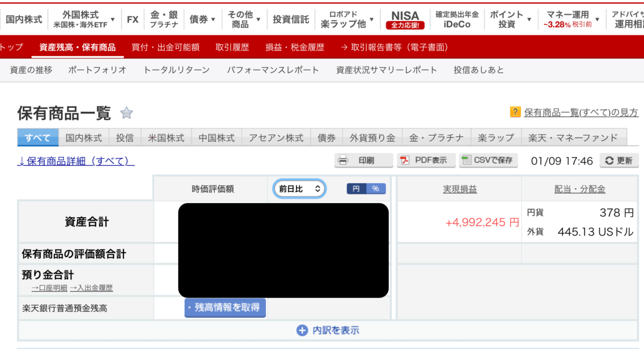Image resolution: width=644 pixels, height=349 pixels.
Task: Switch display unit to percent
Action: click(x=375, y=189)
